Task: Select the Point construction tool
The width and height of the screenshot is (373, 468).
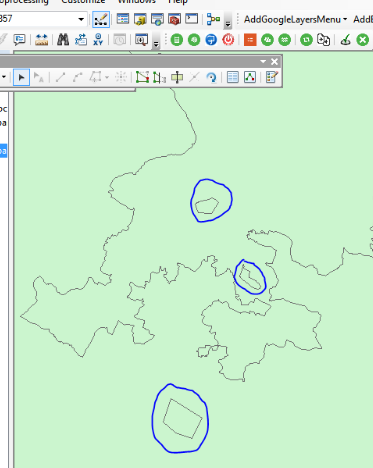Action: pos(121,77)
